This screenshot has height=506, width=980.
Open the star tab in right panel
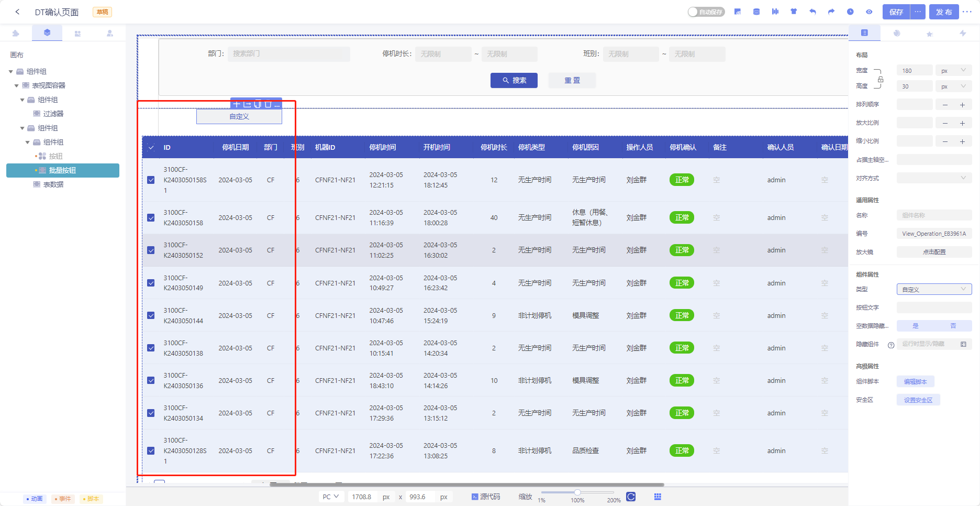pos(930,34)
